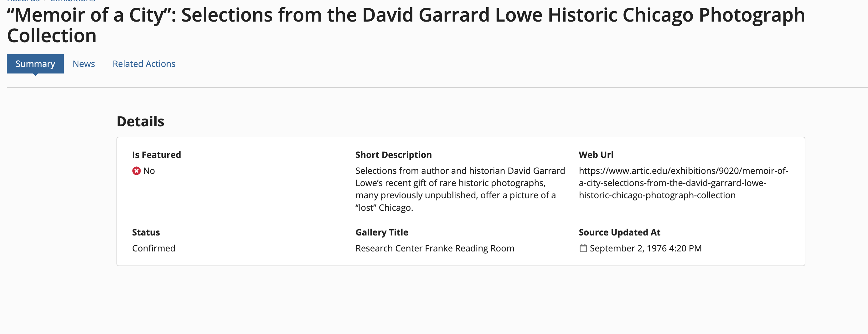Click the David Garrard Lowe description paragraph
This screenshot has height=334, width=868.
(x=460, y=189)
